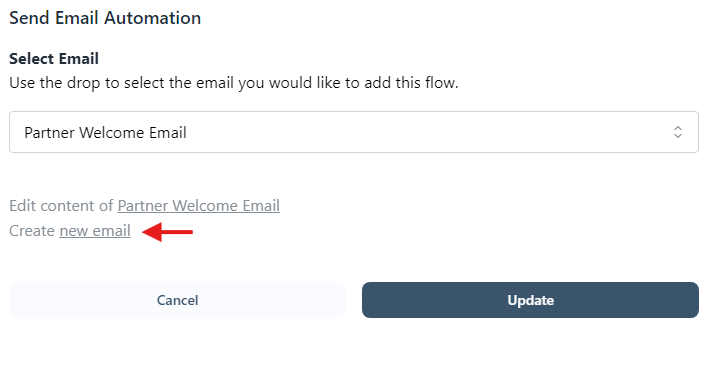Click the 'Send Email Automation' heading
708x371 pixels.
coord(105,18)
